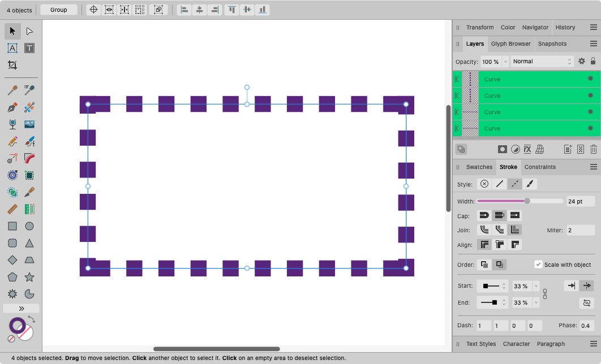601x364 pixels.
Task: Open the Normal blend mode dropdown
Action: pos(543,61)
